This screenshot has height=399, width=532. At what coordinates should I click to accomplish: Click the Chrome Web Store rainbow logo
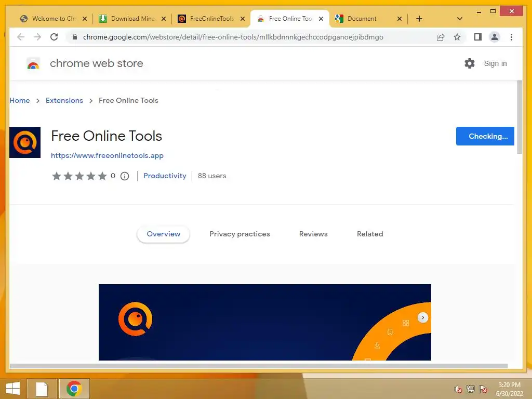(33, 63)
